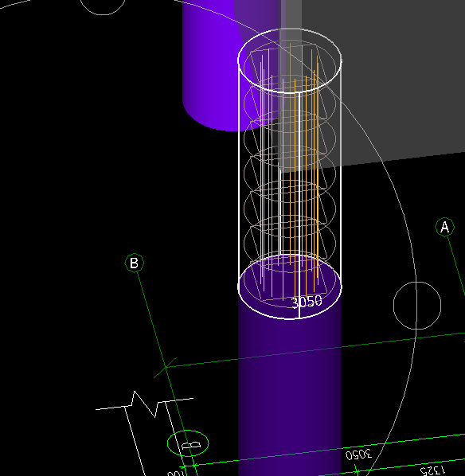Click rotated B marker inside green ellipse

coord(191,445)
